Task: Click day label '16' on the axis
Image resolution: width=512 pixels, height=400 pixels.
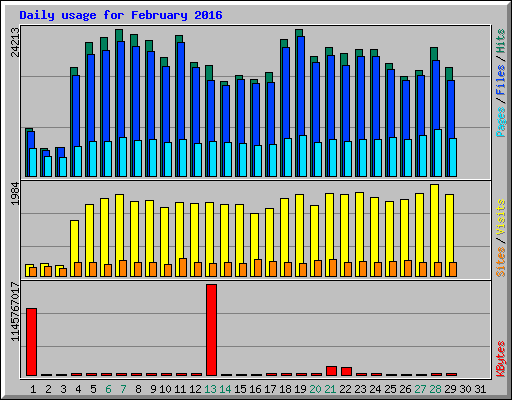Action: click(255, 389)
